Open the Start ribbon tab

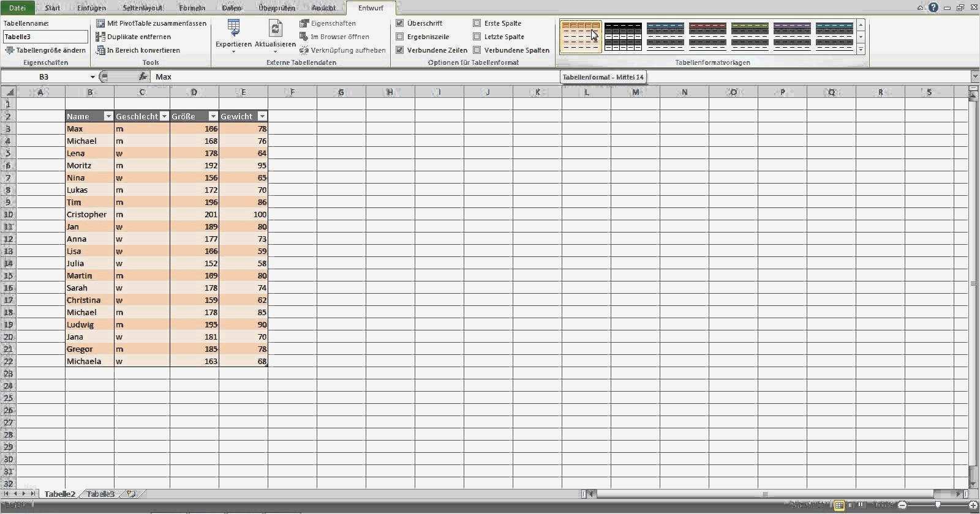pos(53,8)
